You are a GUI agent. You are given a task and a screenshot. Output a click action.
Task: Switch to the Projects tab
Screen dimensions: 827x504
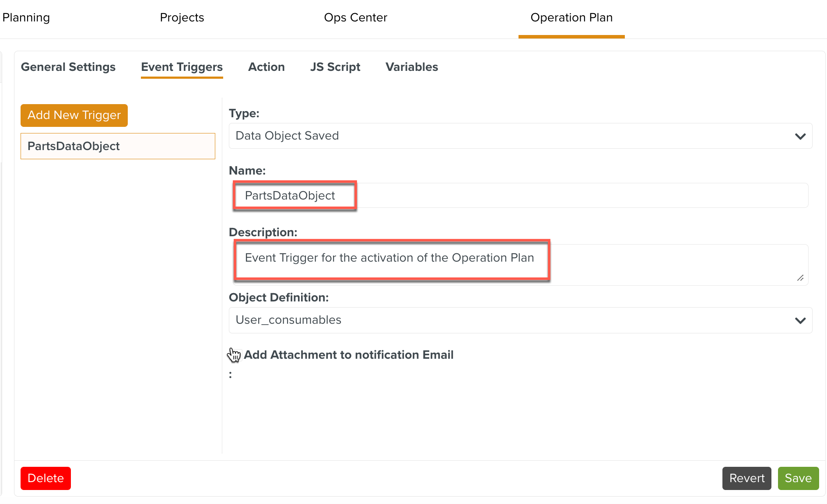(x=182, y=17)
